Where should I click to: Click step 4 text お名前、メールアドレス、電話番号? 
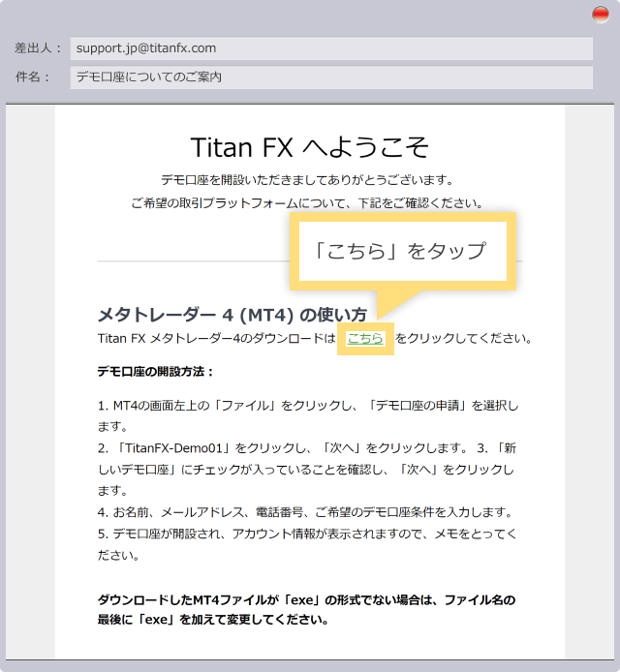pyautogui.click(x=306, y=512)
